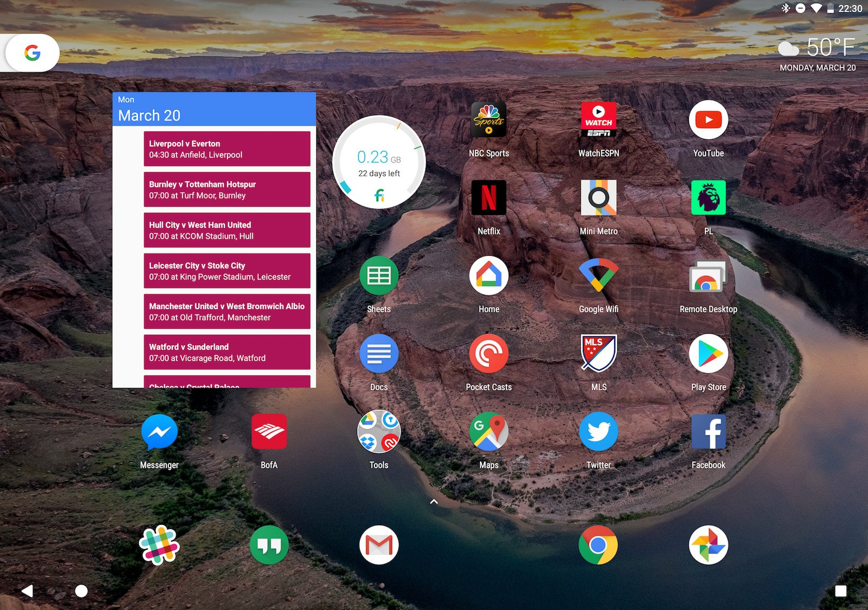The height and width of the screenshot is (610, 868).
Task: Launch Pocket Casts
Action: pyautogui.click(x=489, y=353)
